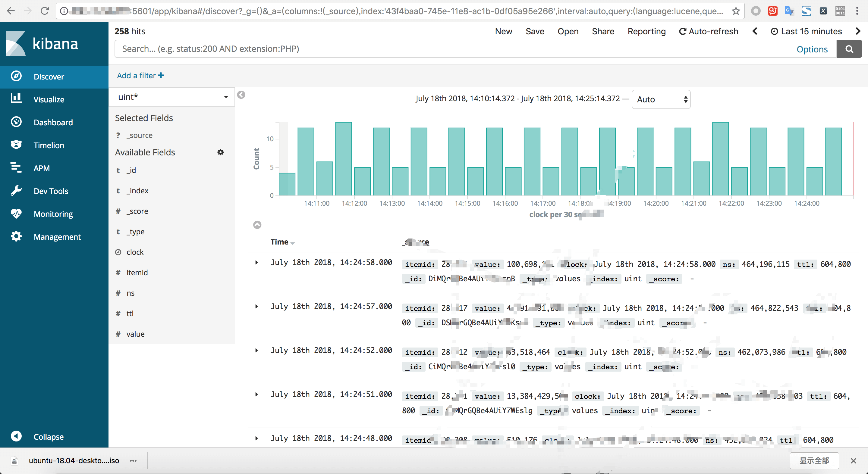Open the APM icon in sidebar
The image size is (868, 474).
coord(16,168)
